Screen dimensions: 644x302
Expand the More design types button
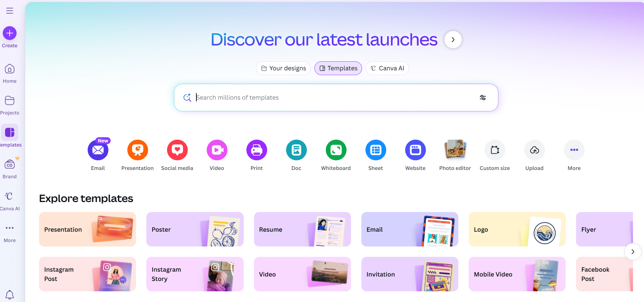[574, 150]
